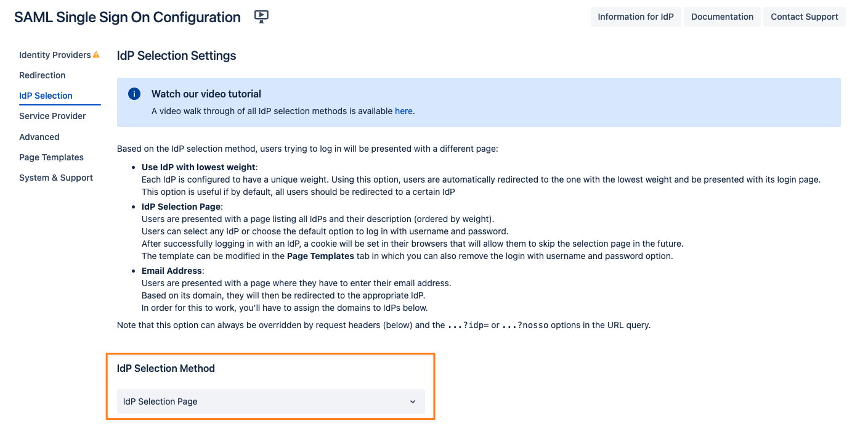Click the warning icon next to Identity Providers

(96, 55)
